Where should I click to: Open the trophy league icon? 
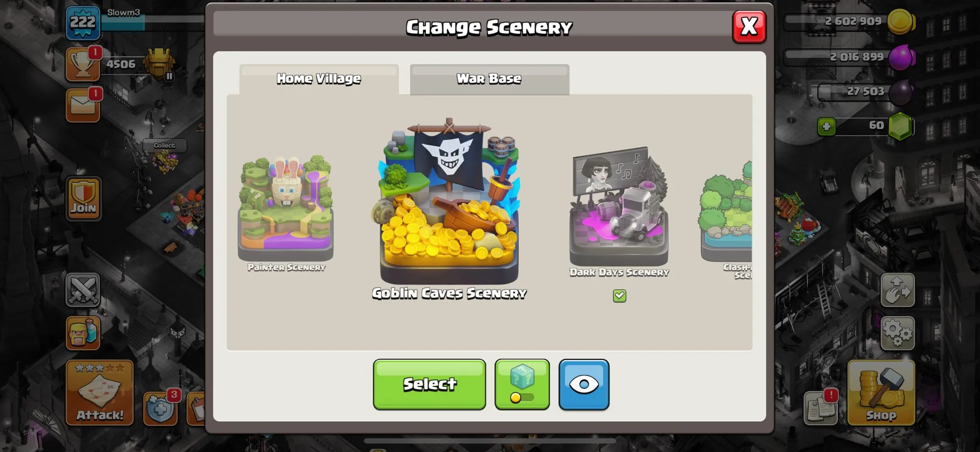[x=83, y=64]
